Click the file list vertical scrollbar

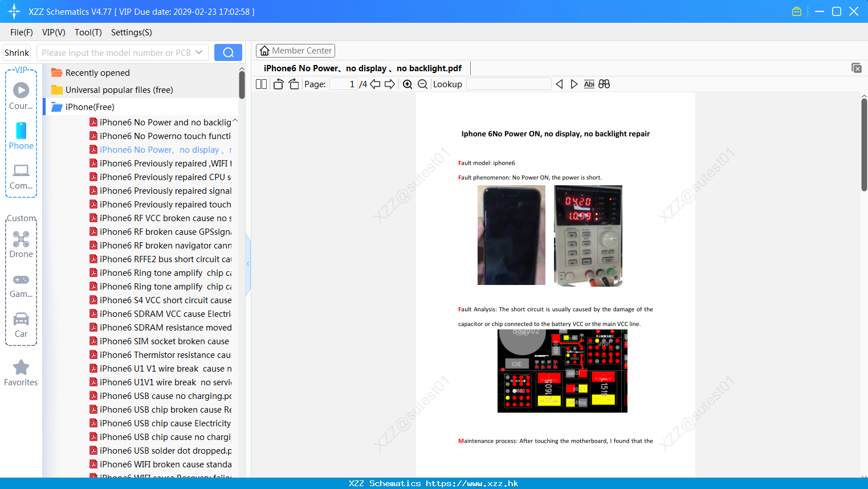pyautogui.click(x=242, y=85)
